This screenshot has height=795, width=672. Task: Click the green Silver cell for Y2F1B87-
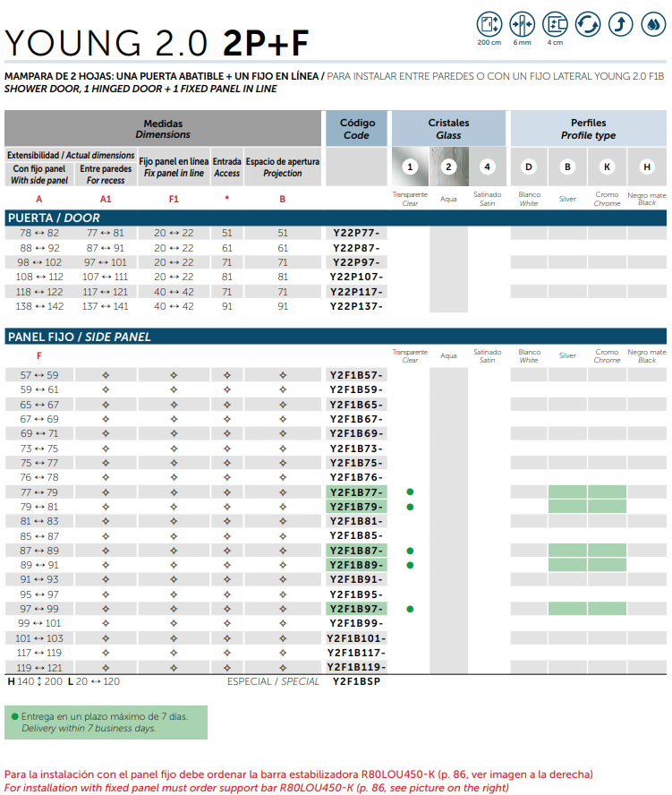click(567, 551)
